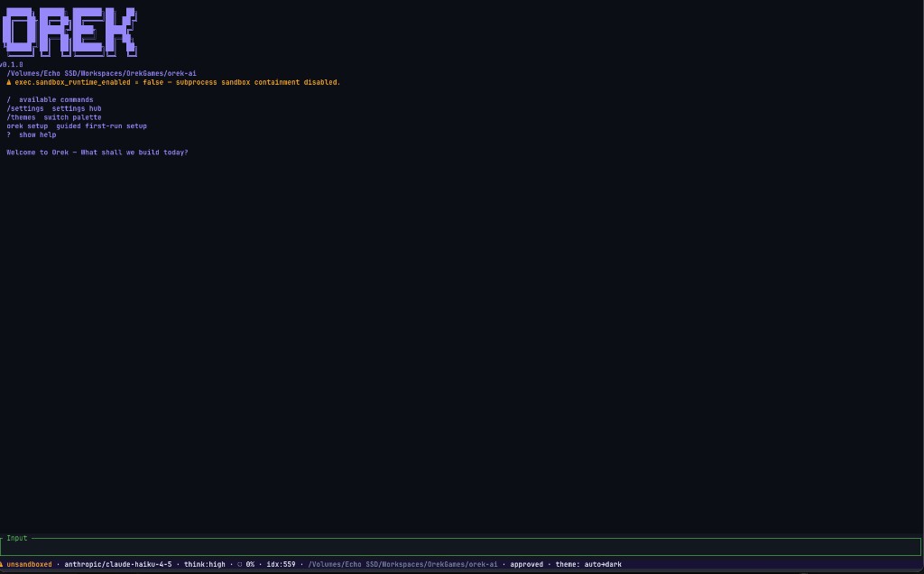Click the 'Welcome to Orek' greeting line
The image size is (924, 574).
pos(97,153)
